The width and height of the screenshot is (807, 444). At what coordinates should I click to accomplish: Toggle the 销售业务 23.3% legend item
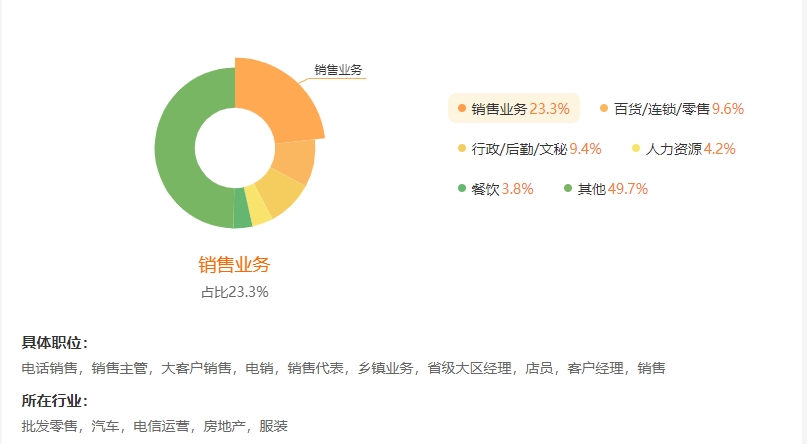click(x=514, y=109)
